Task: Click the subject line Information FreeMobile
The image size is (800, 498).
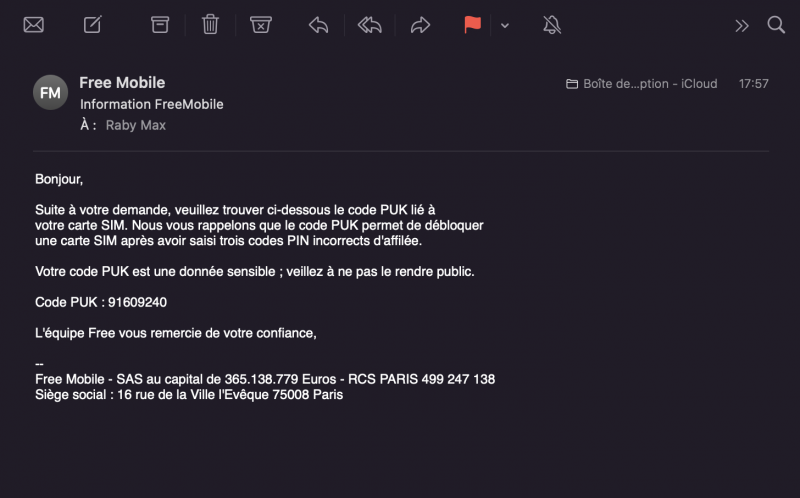Action: coord(151,104)
